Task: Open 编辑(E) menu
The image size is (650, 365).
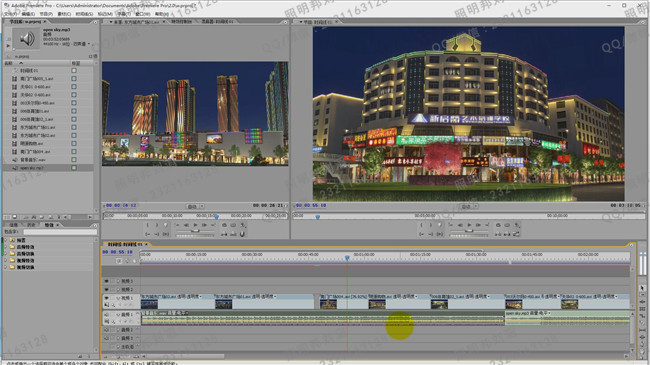Action: pos(28,14)
